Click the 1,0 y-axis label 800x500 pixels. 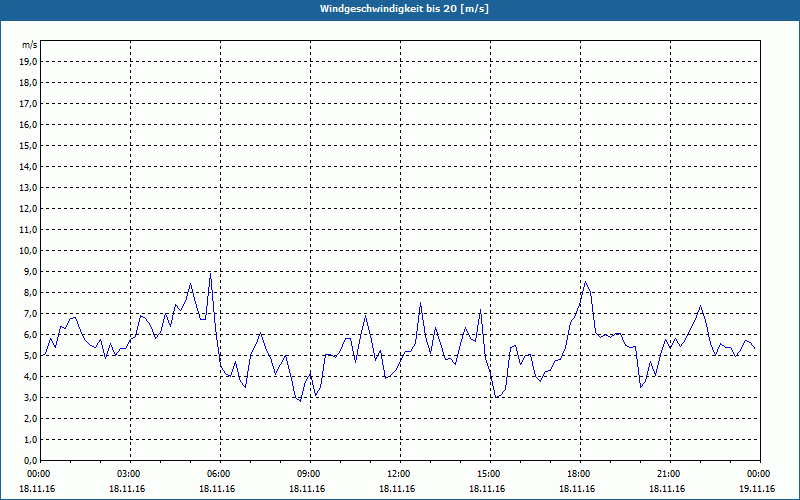[30, 439]
